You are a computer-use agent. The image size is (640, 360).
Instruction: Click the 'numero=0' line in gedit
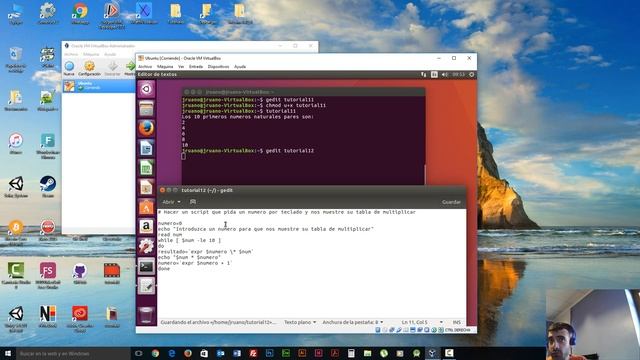tap(170, 223)
